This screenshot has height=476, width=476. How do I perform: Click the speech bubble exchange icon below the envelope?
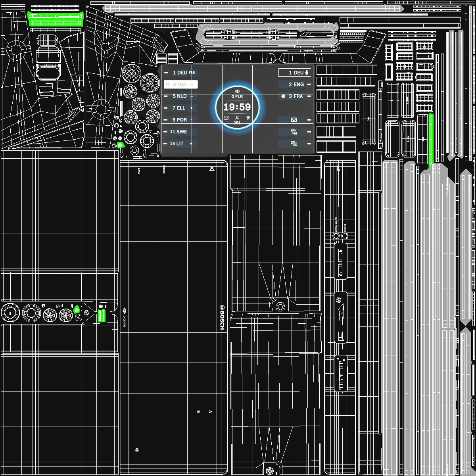pyautogui.click(x=294, y=132)
